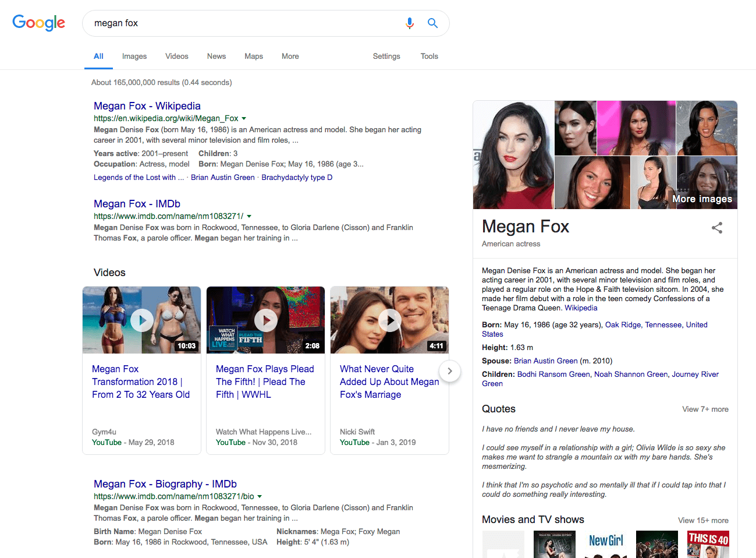
Task: Show next videos with carousel arrow
Action: click(449, 371)
